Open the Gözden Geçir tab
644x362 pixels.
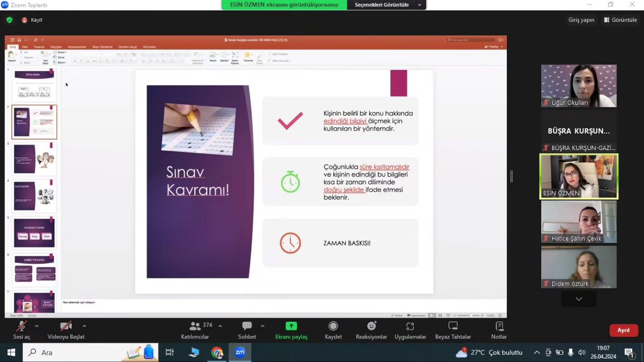[x=128, y=47]
